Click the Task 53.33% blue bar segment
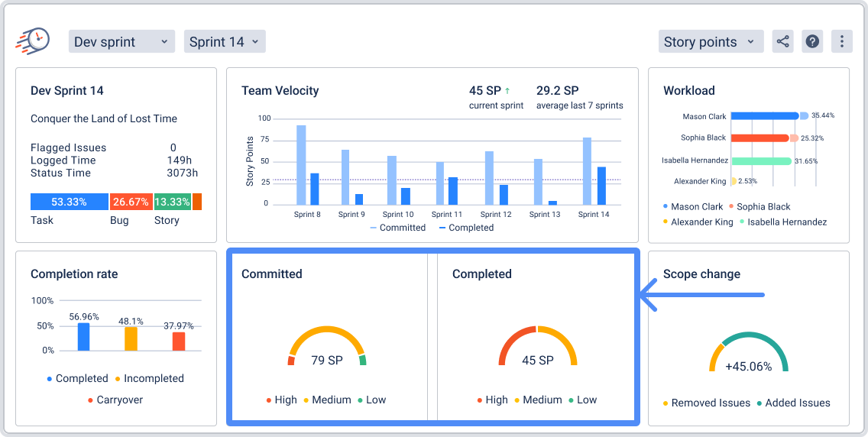 click(x=69, y=202)
